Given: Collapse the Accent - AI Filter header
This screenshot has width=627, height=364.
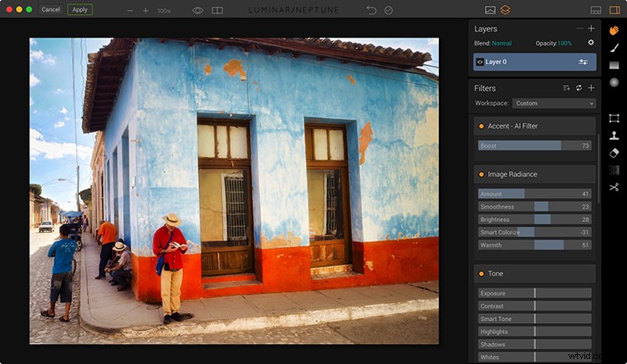Looking at the screenshot, I should [535, 126].
